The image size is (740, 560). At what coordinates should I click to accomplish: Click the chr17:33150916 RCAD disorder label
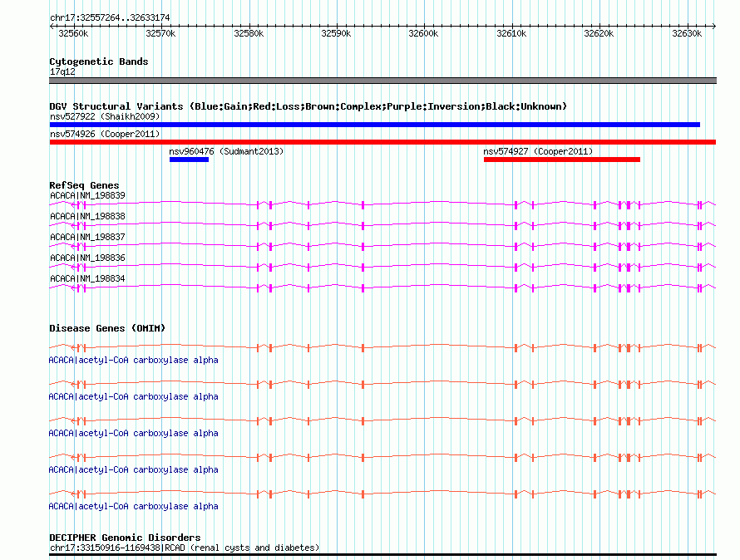[185, 548]
